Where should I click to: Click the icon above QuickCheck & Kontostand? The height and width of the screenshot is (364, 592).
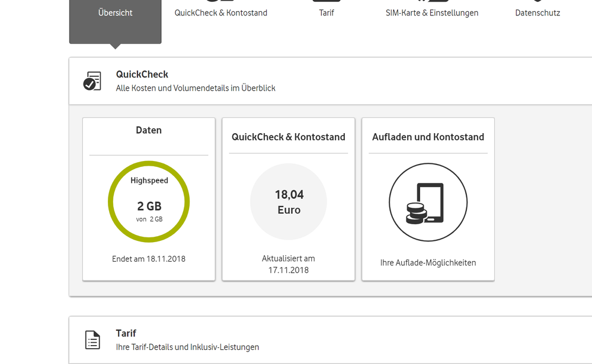pos(220,2)
